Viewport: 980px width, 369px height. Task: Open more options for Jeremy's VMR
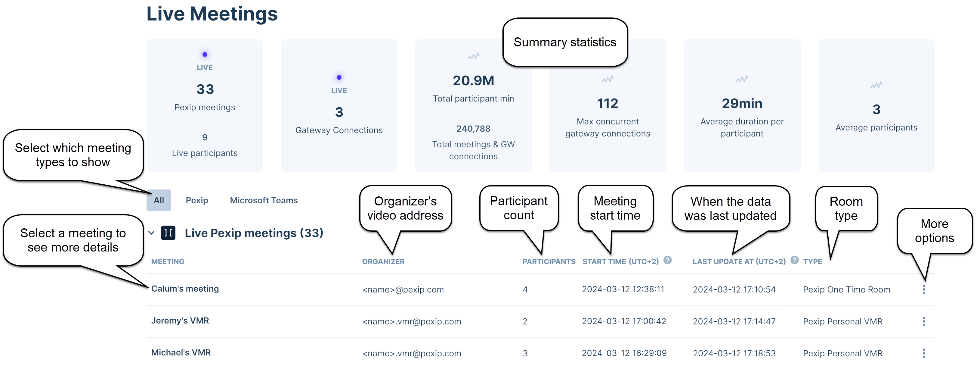click(923, 321)
